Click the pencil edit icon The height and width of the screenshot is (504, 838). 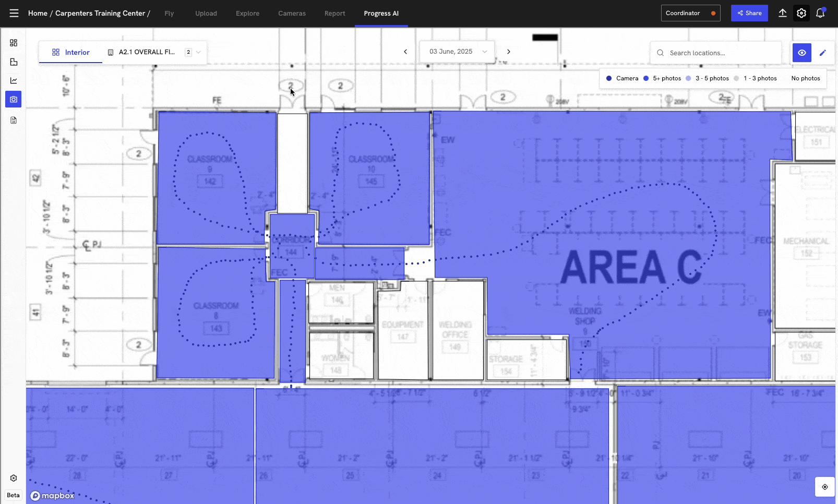pos(823,53)
